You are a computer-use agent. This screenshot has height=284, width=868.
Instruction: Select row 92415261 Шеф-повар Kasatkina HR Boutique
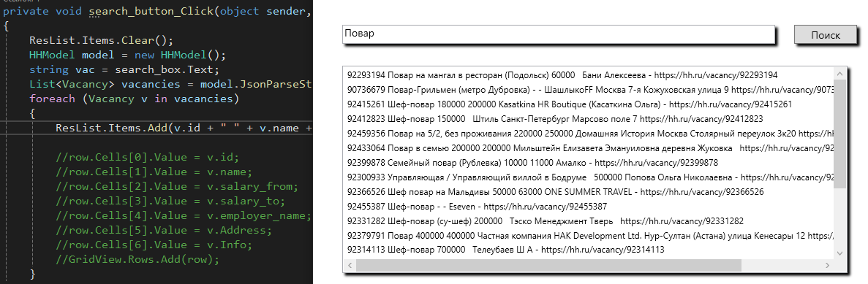pos(589,104)
